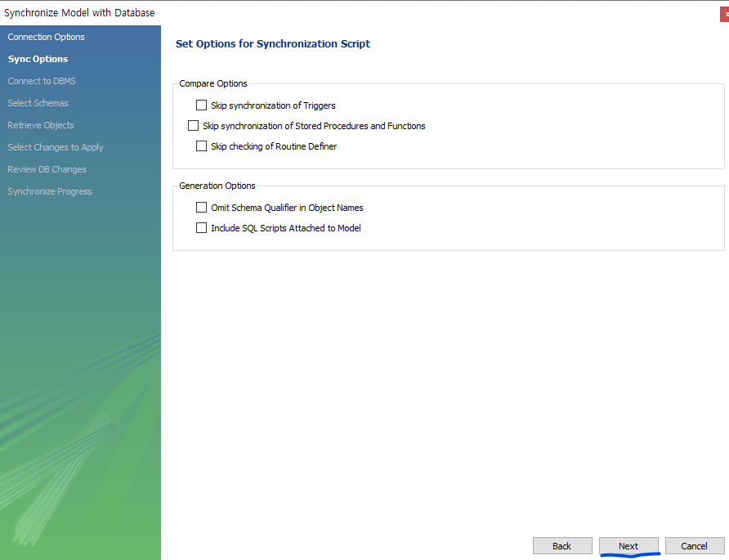Image resolution: width=729 pixels, height=560 pixels.
Task: Open Select Changes to Apply step
Action: click(56, 147)
